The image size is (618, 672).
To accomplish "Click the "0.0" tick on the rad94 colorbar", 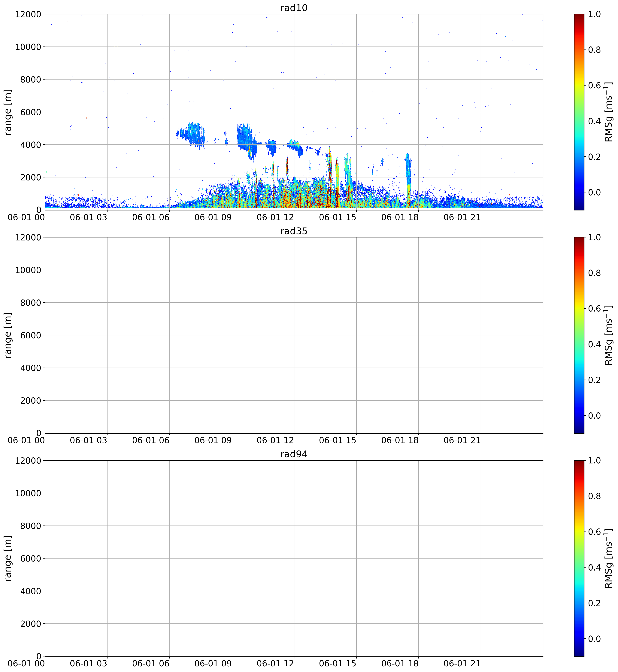I will click(594, 639).
